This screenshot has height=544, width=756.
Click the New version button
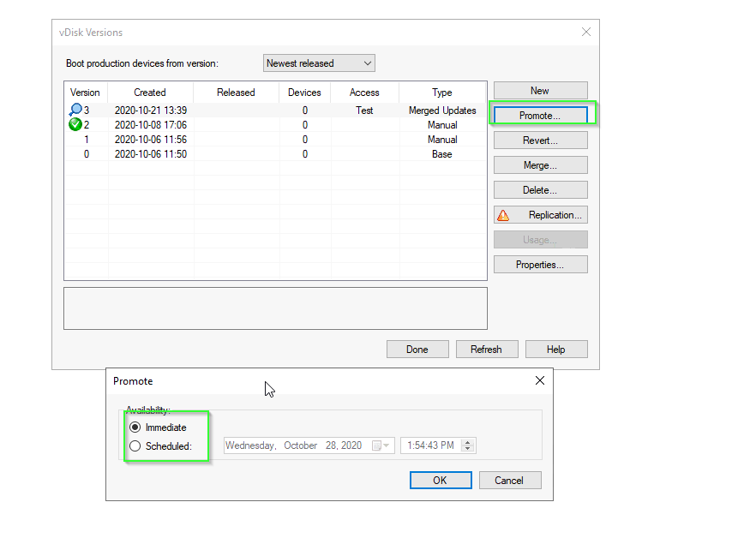[x=541, y=91]
